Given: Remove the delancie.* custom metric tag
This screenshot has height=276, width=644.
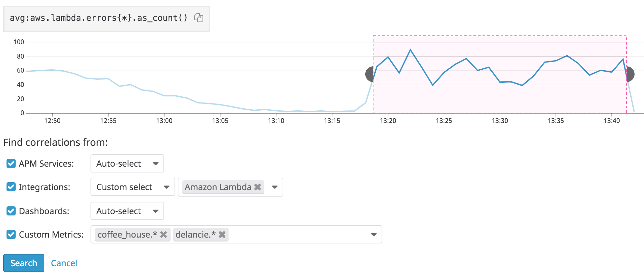Looking at the screenshot, I should (222, 235).
